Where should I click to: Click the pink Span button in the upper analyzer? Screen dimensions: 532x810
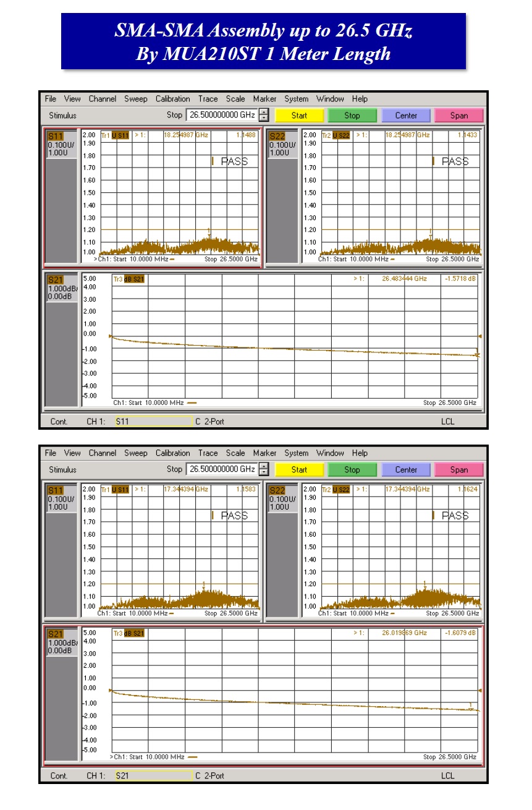[x=459, y=116]
